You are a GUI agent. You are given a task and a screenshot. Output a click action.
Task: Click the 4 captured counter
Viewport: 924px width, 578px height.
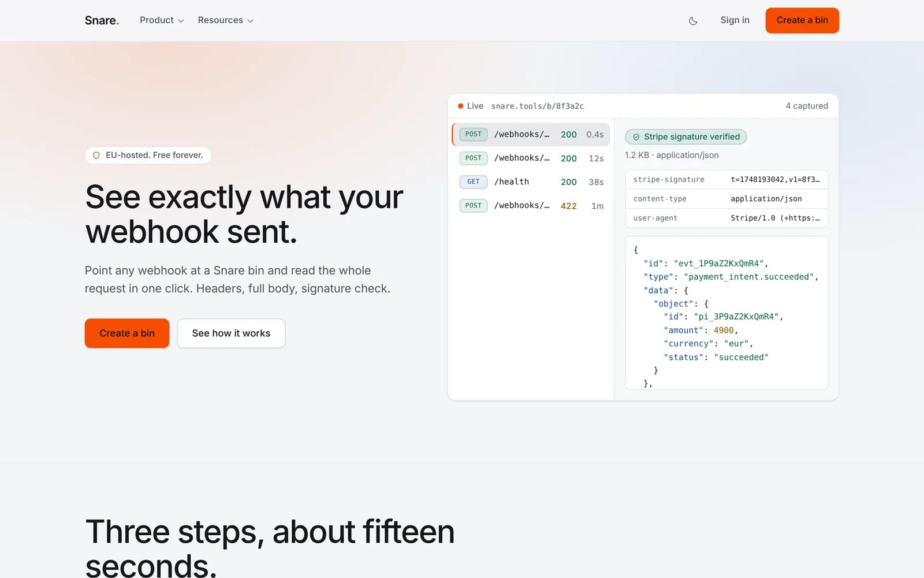point(806,106)
